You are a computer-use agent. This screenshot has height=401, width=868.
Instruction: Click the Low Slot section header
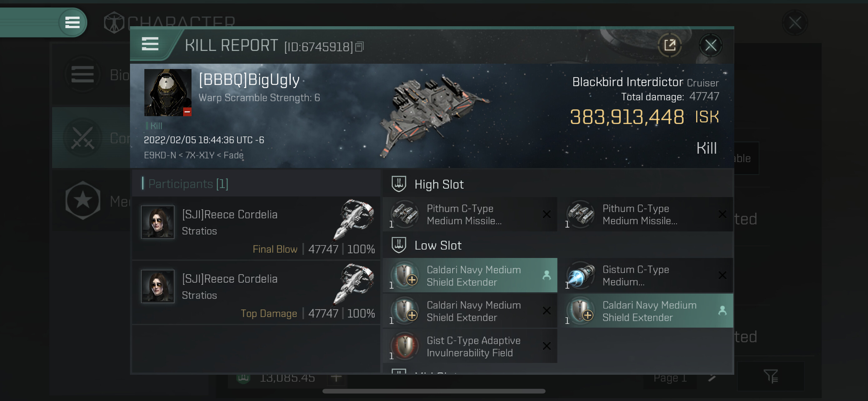tap(438, 245)
